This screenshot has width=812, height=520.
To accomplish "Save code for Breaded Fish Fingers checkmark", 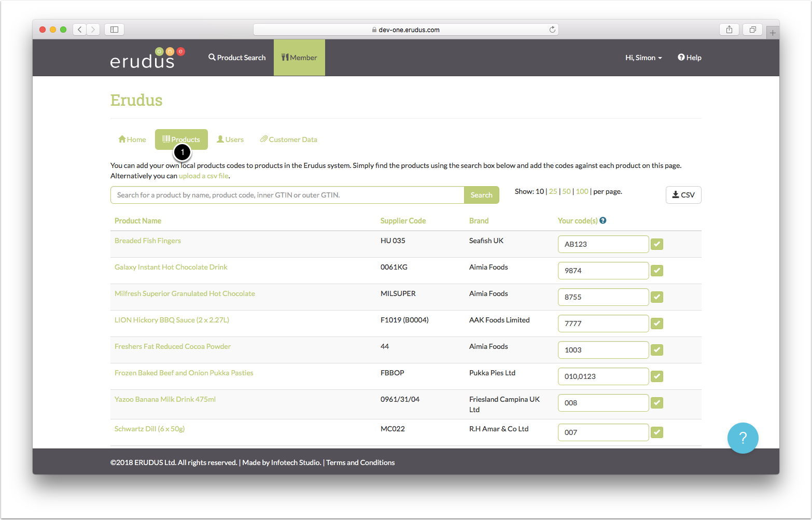I will [657, 244].
